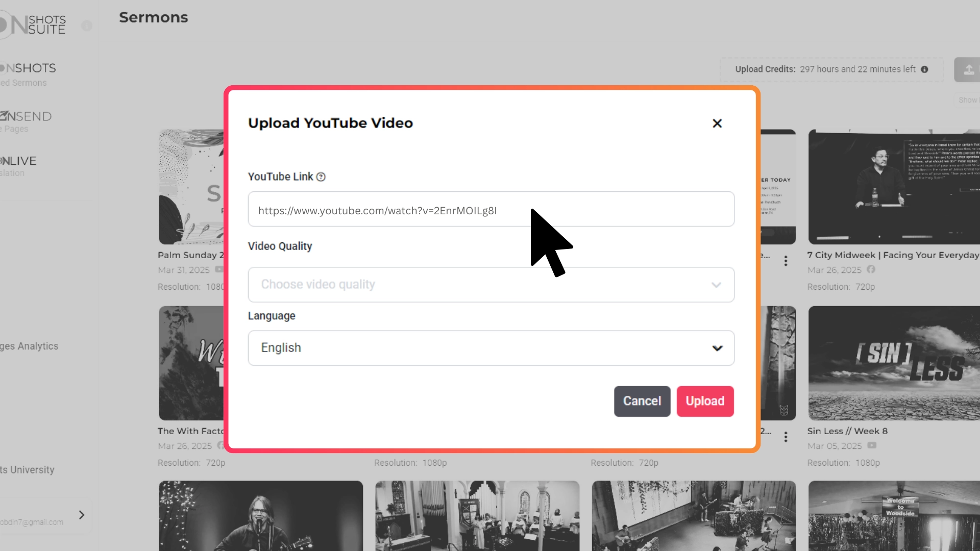
Task: Click the Sermons page heading
Action: point(154,18)
